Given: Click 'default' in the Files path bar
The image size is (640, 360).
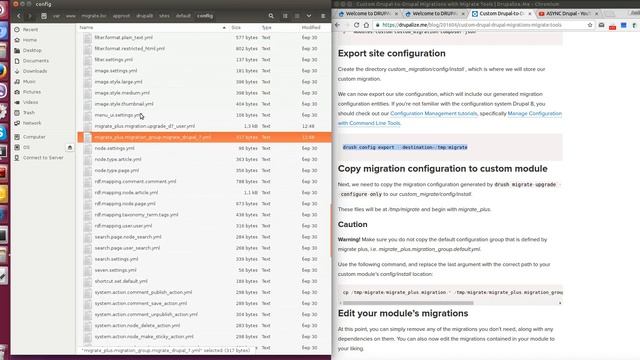Looking at the screenshot, I should tap(183, 16).
